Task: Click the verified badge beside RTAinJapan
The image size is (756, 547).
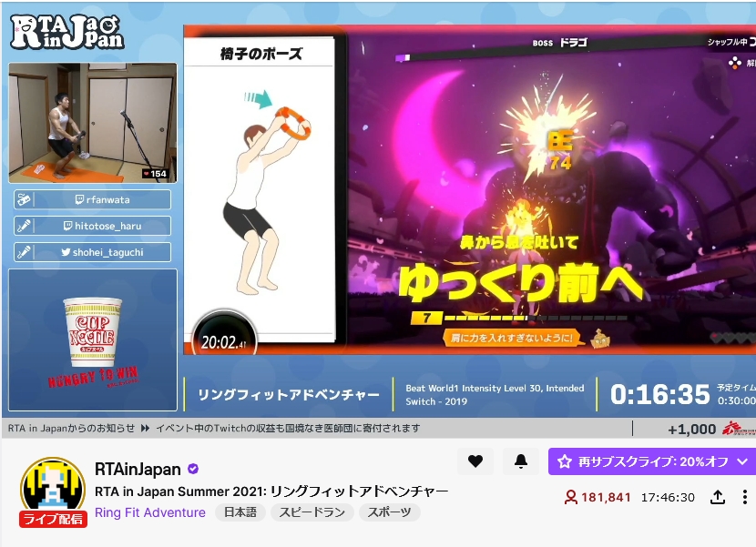Action: 193,469
